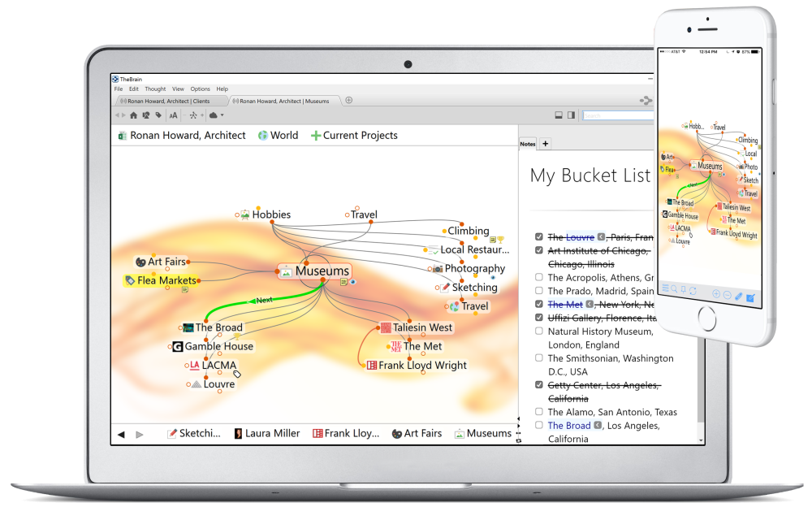Open the View menu
Screen dimensions: 812x507
click(x=178, y=89)
